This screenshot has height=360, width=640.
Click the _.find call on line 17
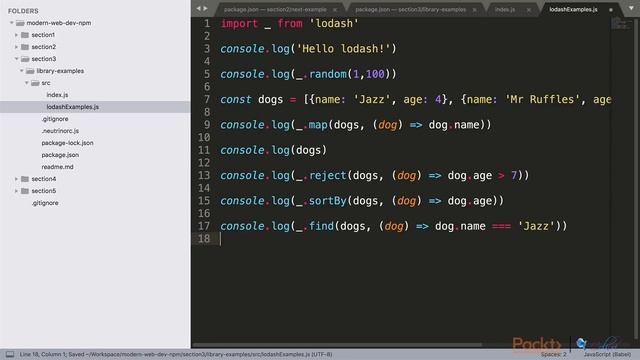click(315, 226)
